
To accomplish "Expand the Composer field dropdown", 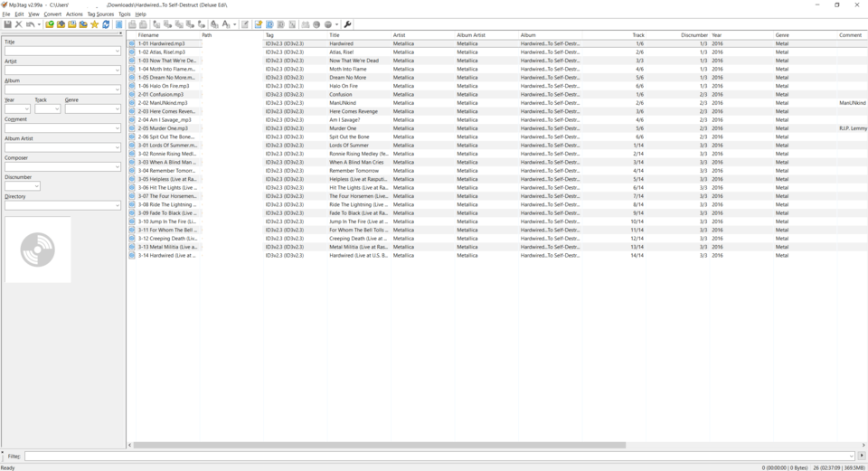I will tap(118, 167).
